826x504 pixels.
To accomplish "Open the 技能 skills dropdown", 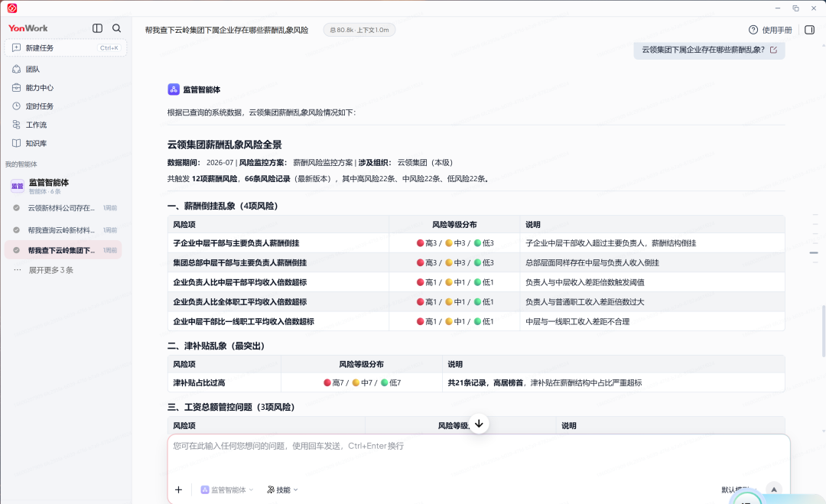I will click(282, 489).
